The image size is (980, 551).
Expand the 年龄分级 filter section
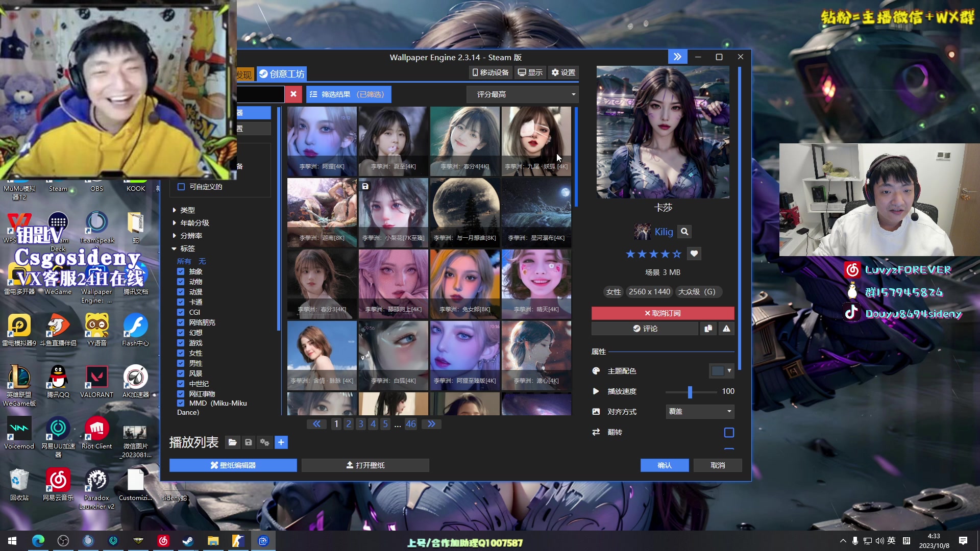point(194,223)
